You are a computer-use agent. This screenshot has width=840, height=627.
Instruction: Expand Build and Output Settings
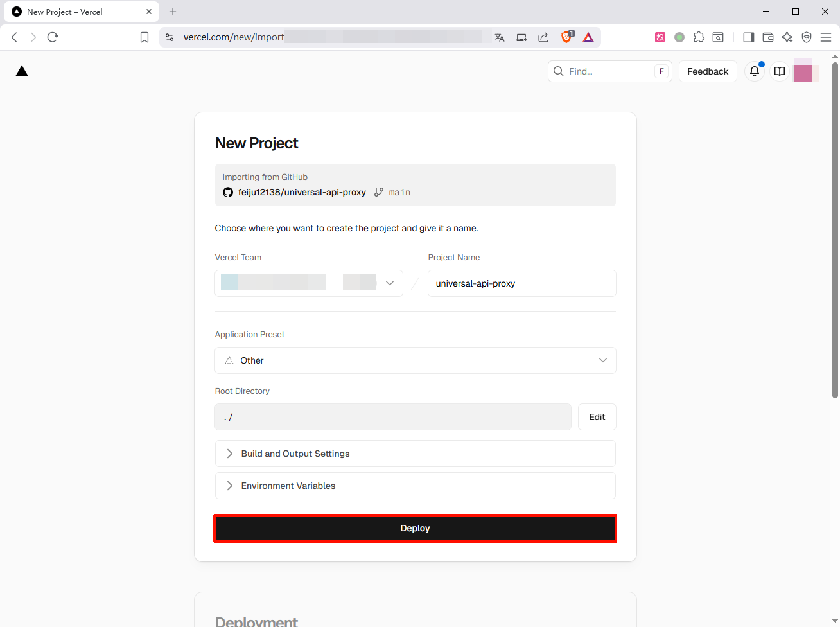coord(416,454)
